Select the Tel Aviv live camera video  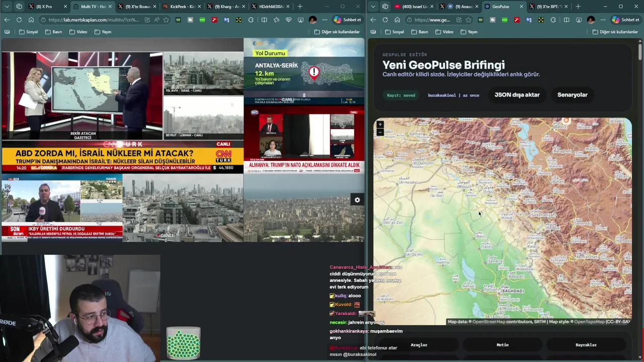(203, 73)
